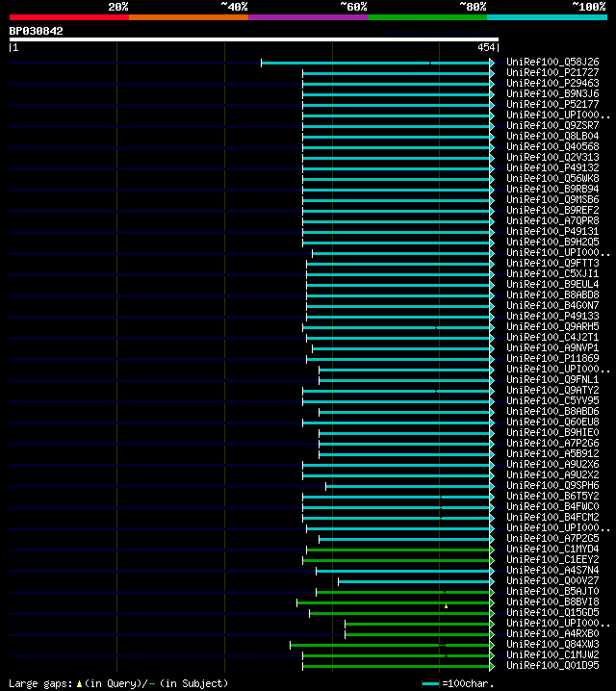
Task: Select the UniRef100_B9RB94 hit
Action: tap(552, 189)
